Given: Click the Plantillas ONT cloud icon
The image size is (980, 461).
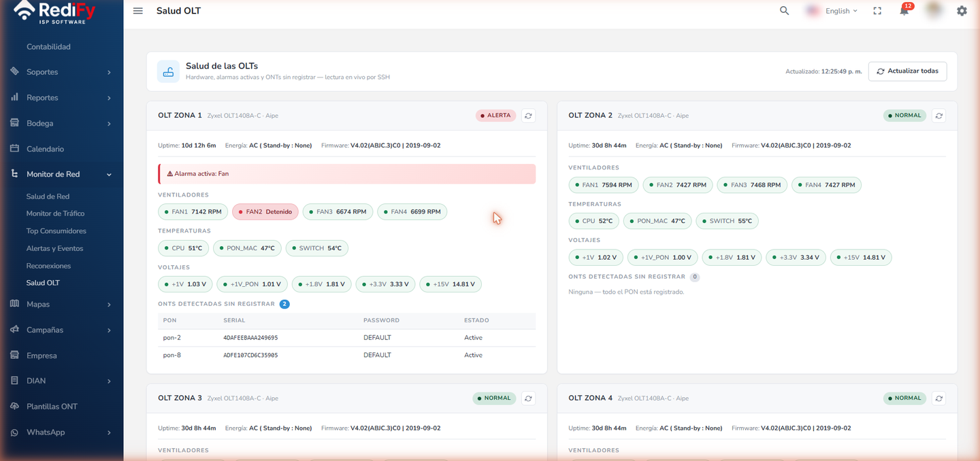Looking at the screenshot, I should (14, 407).
